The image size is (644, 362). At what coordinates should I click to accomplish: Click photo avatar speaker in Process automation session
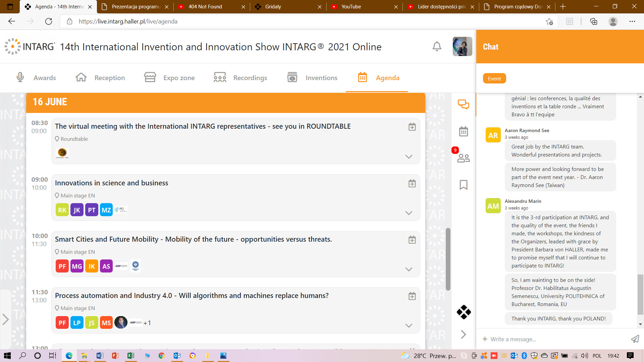(121, 322)
